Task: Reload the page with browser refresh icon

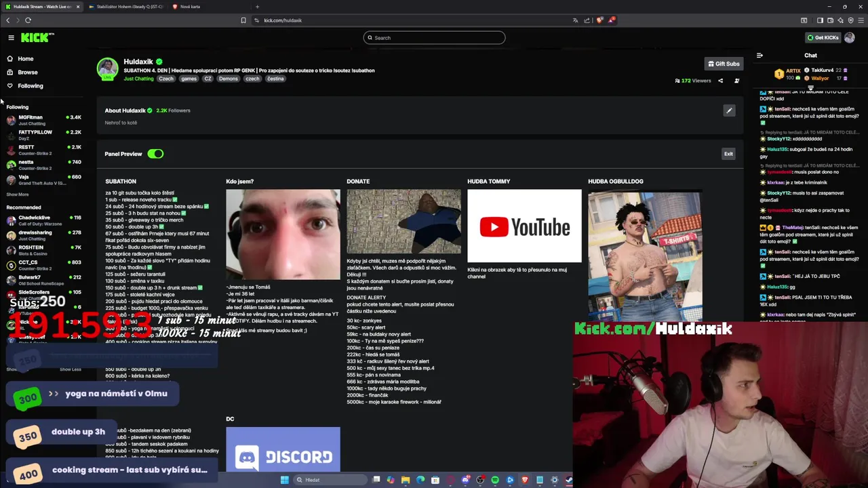Action: (28, 20)
